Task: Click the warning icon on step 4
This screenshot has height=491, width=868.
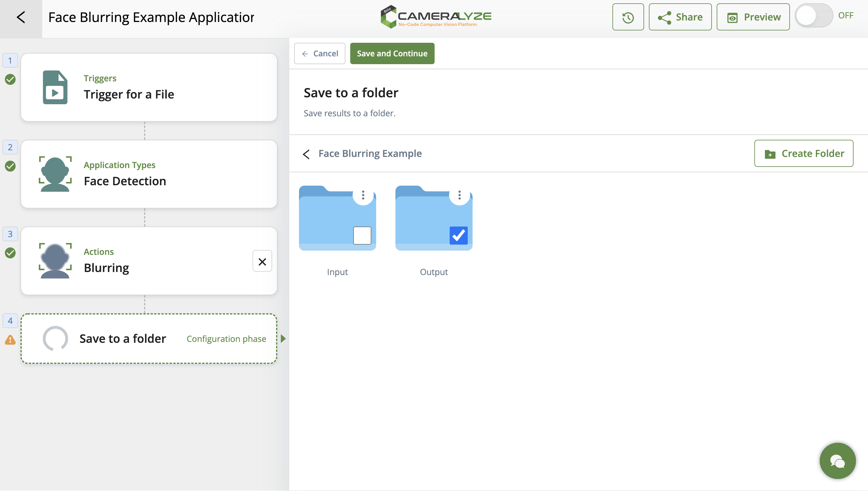Action: [x=10, y=340]
